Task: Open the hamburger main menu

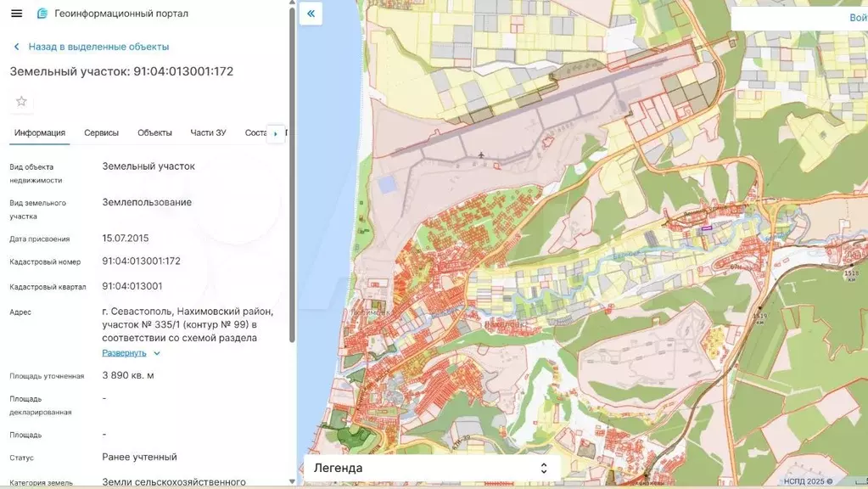Action: (x=16, y=14)
